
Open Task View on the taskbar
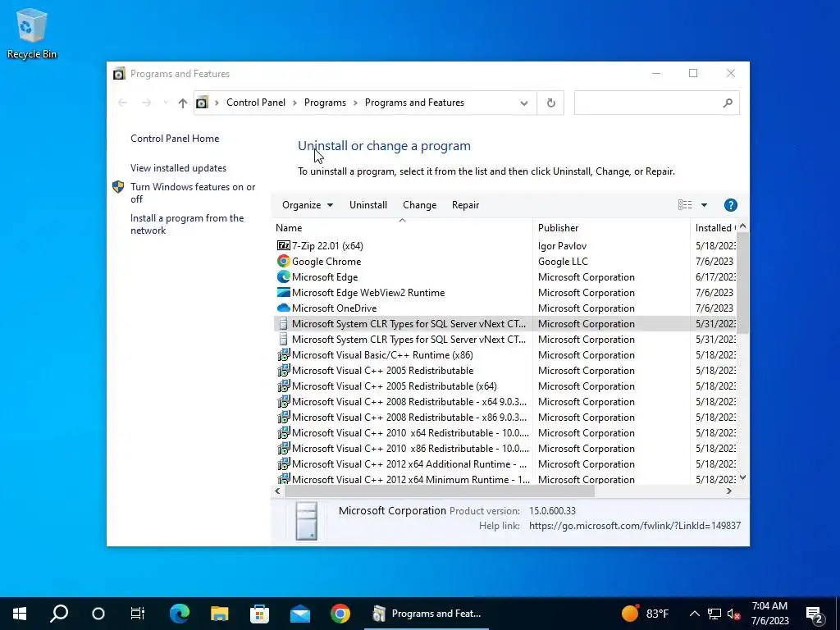coord(138,614)
